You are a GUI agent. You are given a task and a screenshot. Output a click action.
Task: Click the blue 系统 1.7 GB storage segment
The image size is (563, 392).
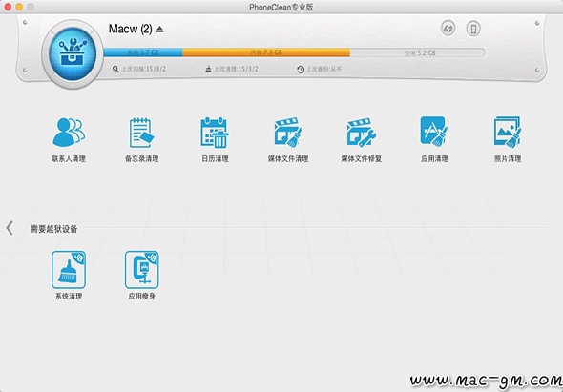pyautogui.click(x=143, y=52)
